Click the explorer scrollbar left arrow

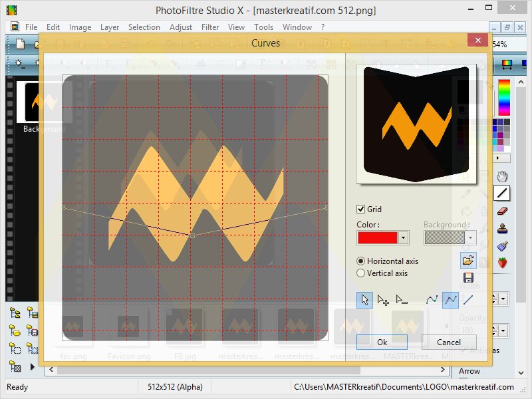51,370
